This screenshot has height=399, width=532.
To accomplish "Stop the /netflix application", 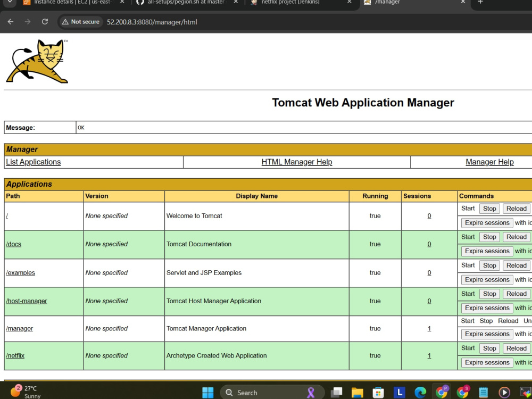I will tap(489, 348).
